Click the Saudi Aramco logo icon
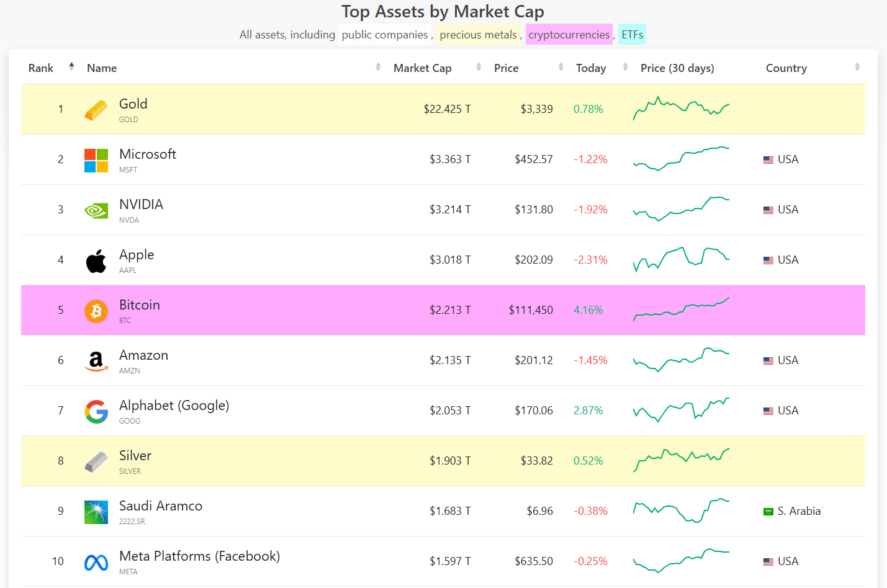This screenshot has width=887, height=588. (96, 512)
